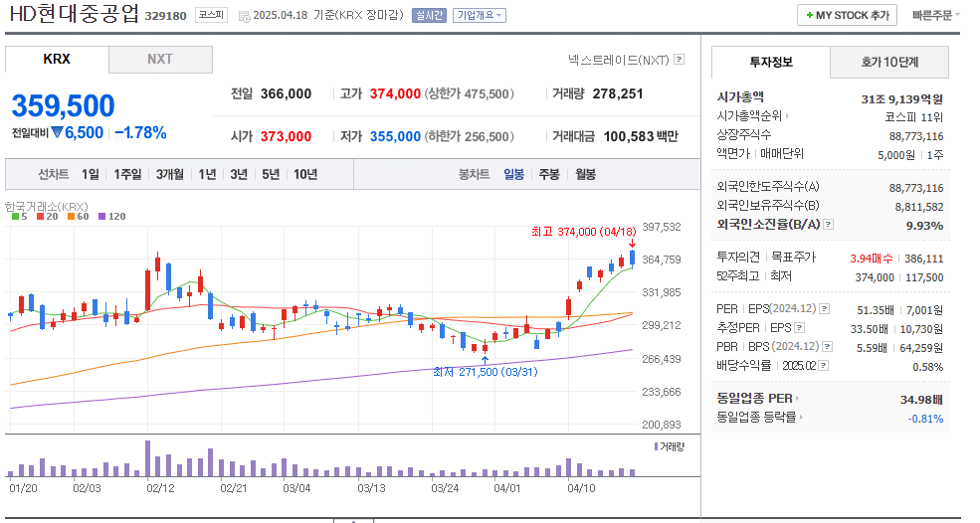Image resolution: width=980 pixels, height=523 pixels.
Task: Open the 호가10단계 tab
Action: (889, 62)
